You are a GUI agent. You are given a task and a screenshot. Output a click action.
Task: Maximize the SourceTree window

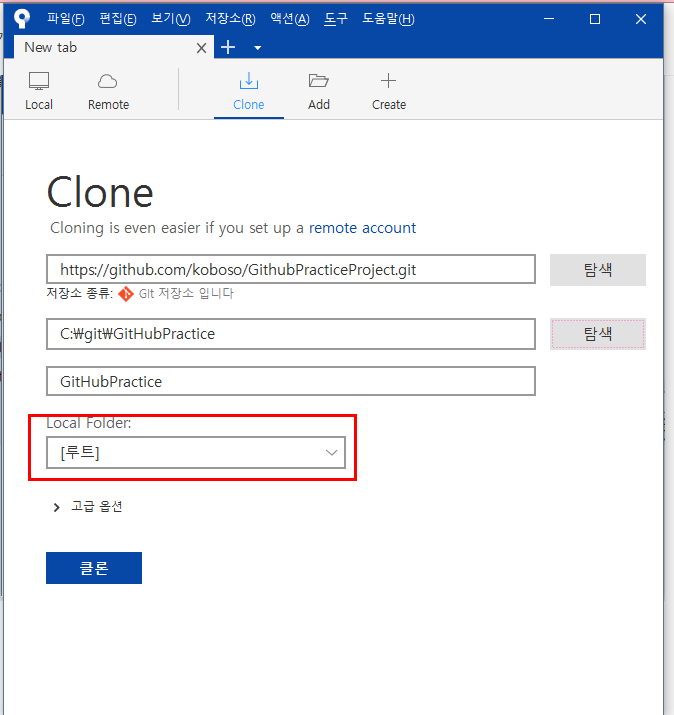click(595, 19)
